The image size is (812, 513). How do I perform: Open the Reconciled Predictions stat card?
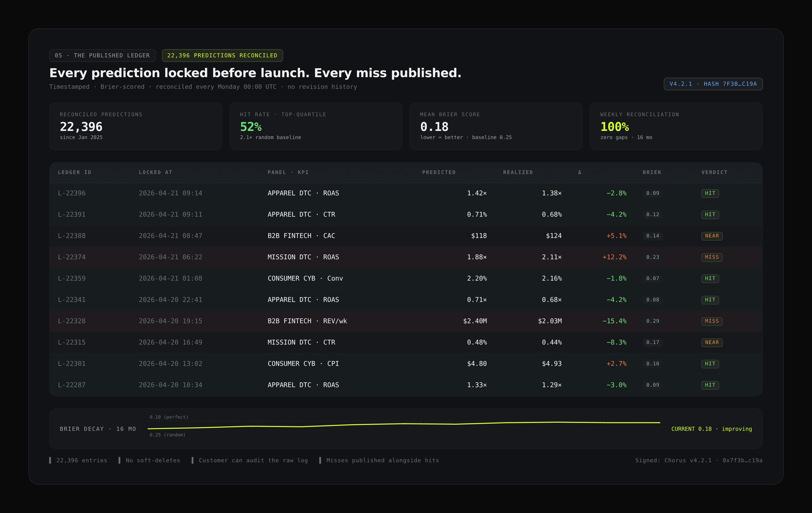(136, 126)
